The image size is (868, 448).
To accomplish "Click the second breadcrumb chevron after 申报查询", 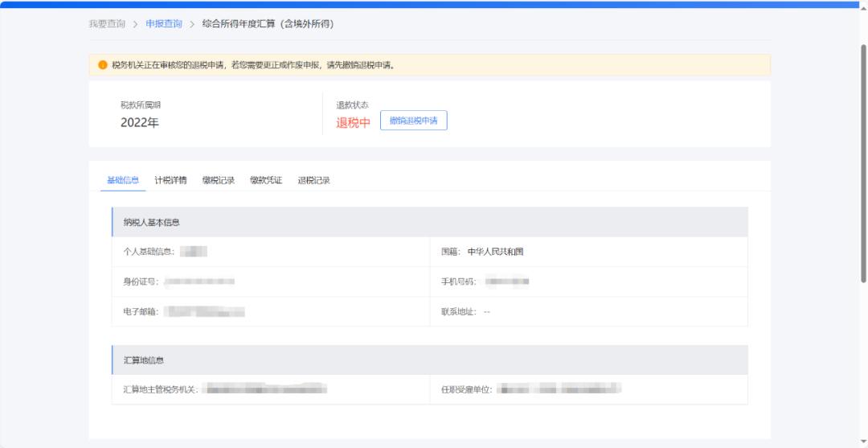I will click(192, 24).
